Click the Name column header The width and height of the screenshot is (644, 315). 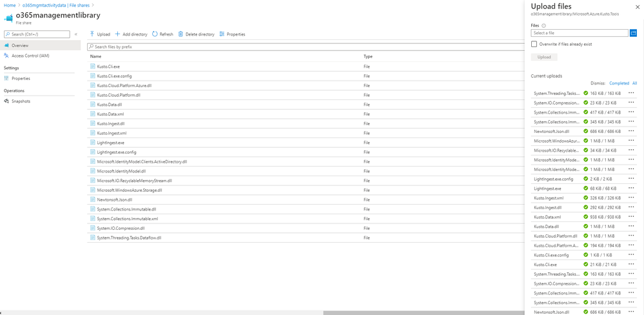coord(95,56)
